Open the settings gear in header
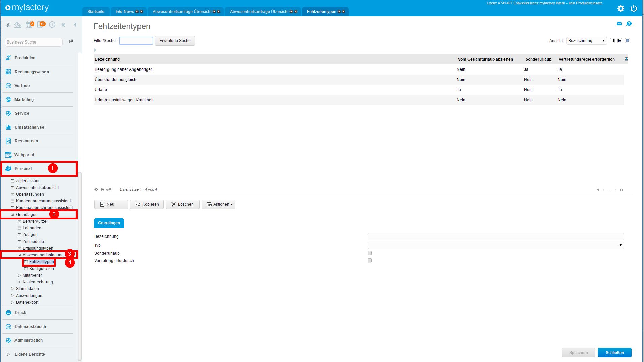 (621, 9)
